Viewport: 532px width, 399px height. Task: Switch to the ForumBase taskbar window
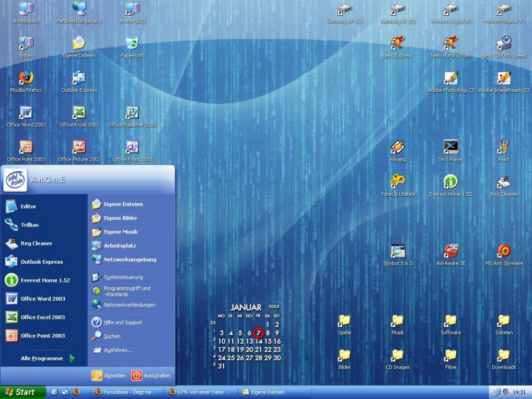[x=127, y=392]
